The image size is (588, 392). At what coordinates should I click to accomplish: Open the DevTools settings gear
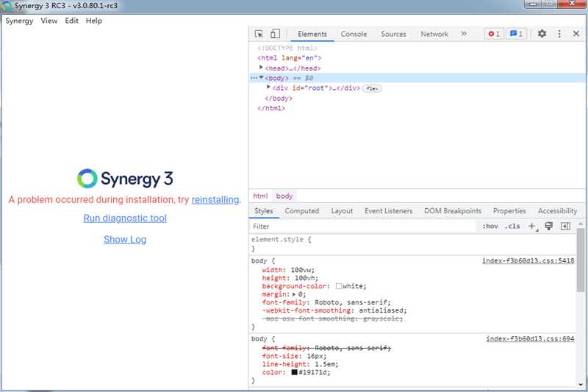(x=542, y=34)
